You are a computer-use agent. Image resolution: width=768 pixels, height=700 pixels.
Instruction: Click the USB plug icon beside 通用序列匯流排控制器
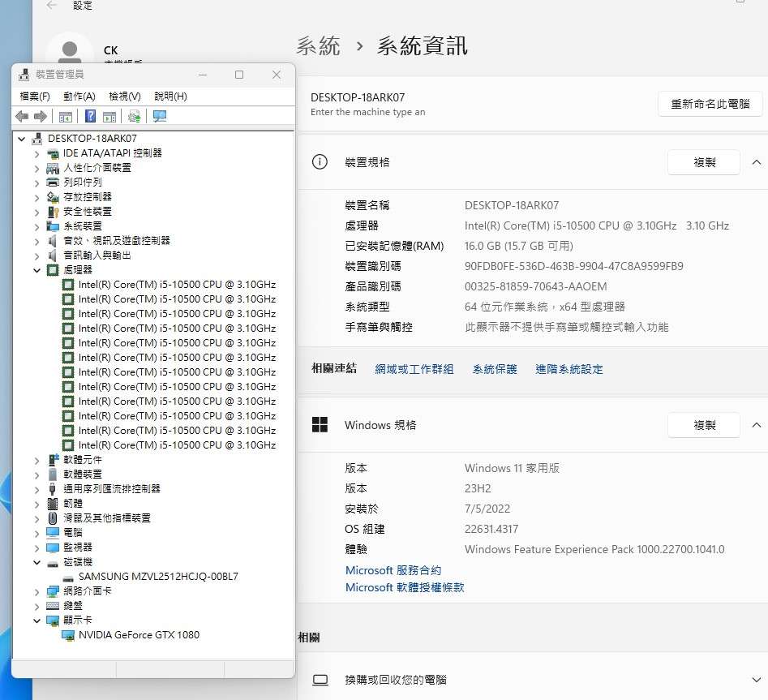click(53, 489)
